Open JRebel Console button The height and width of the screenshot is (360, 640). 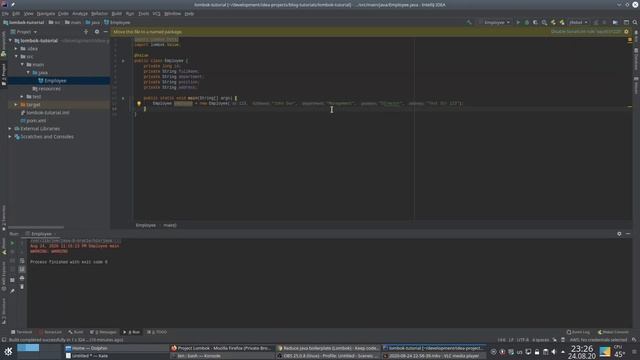click(613, 332)
